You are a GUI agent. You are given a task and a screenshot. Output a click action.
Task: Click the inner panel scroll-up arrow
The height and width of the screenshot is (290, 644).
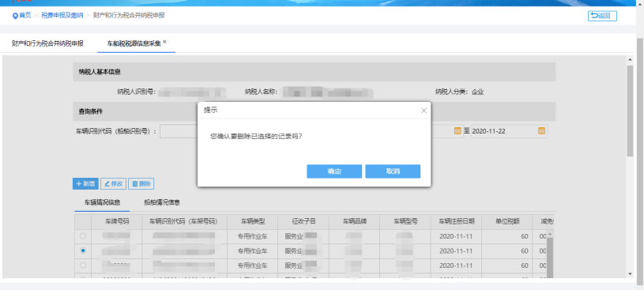[630, 59]
